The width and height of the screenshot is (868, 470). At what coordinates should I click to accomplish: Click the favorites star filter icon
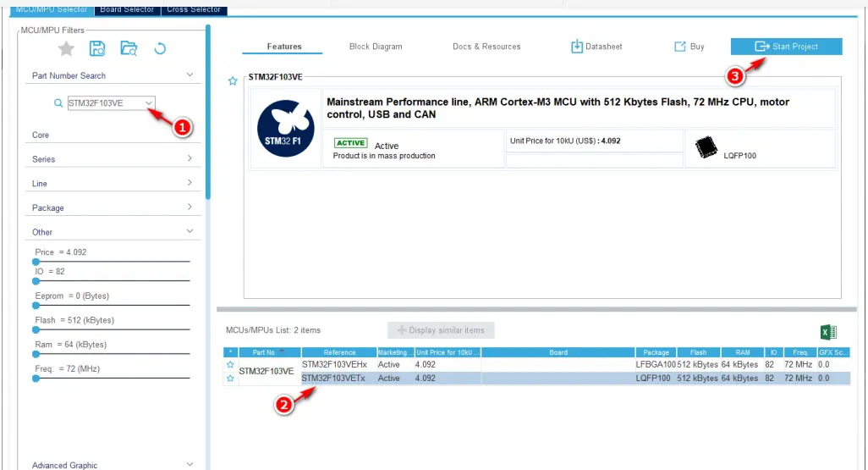point(67,49)
